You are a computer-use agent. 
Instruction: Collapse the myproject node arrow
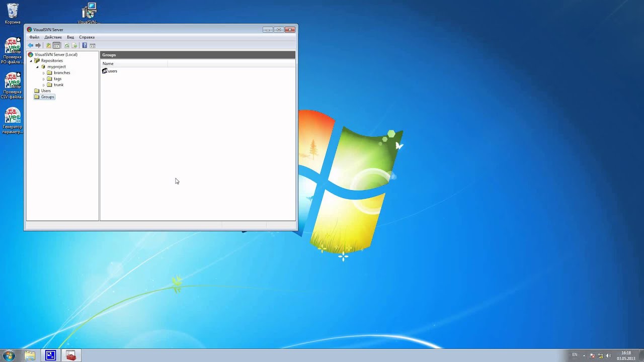(x=37, y=67)
